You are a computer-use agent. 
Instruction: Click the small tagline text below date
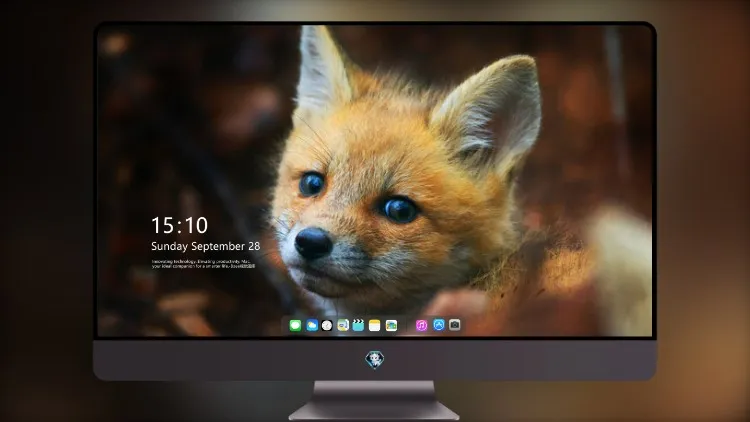click(x=203, y=264)
